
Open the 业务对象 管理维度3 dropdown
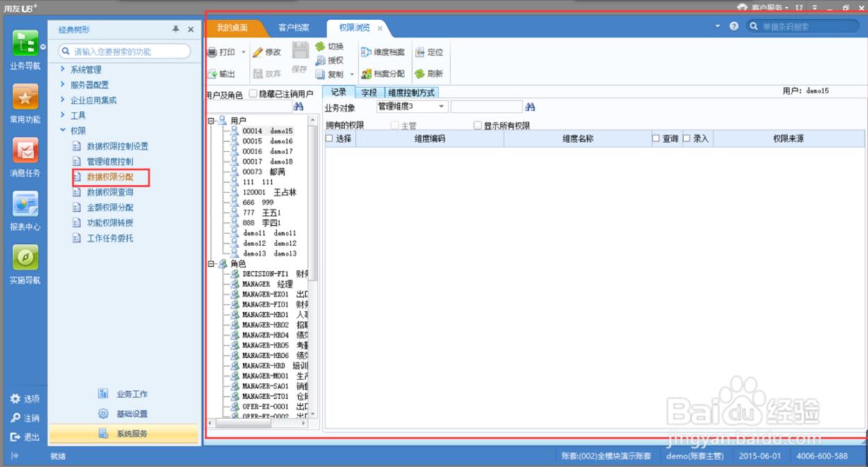click(x=441, y=107)
